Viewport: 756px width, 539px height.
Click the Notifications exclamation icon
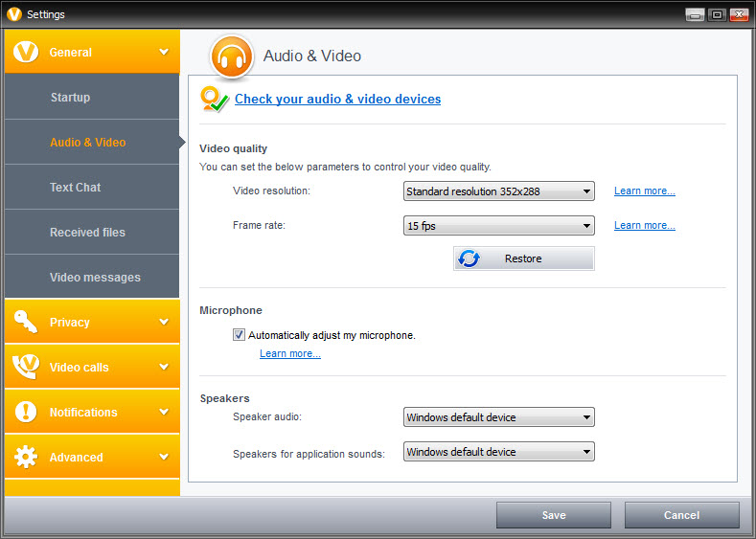tap(26, 412)
